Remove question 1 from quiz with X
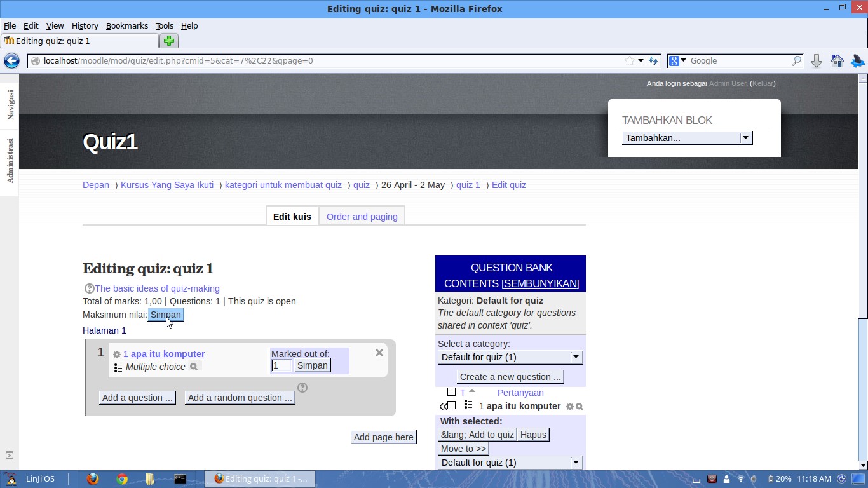This screenshot has height=488, width=868. coord(379,353)
